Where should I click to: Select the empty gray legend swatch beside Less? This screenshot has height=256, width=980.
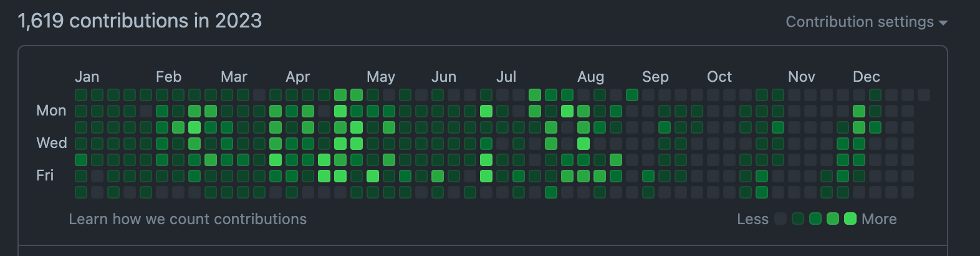(x=781, y=219)
